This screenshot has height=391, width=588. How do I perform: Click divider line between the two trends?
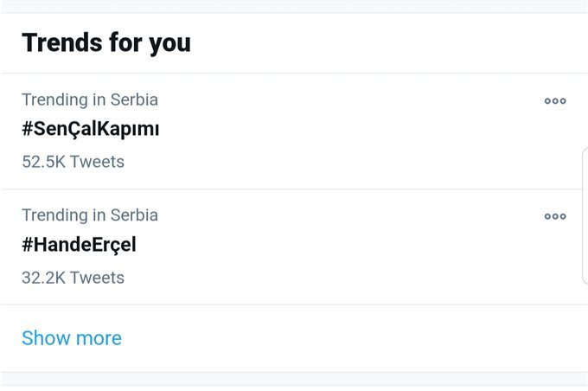pyautogui.click(x=294, y=189)
